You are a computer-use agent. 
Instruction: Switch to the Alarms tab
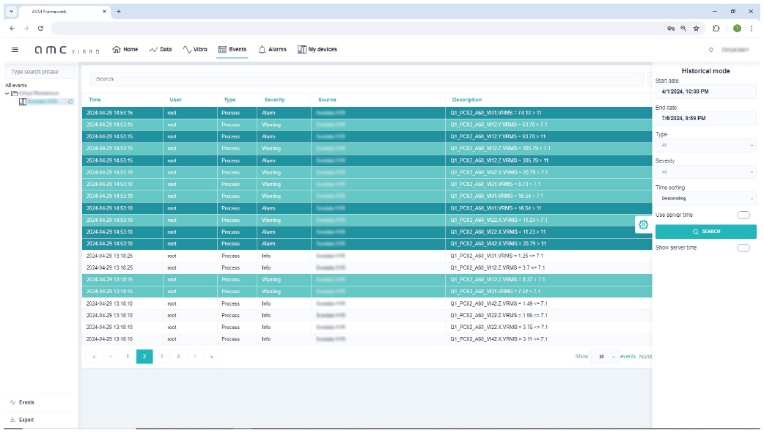click(x=272, y=49)
